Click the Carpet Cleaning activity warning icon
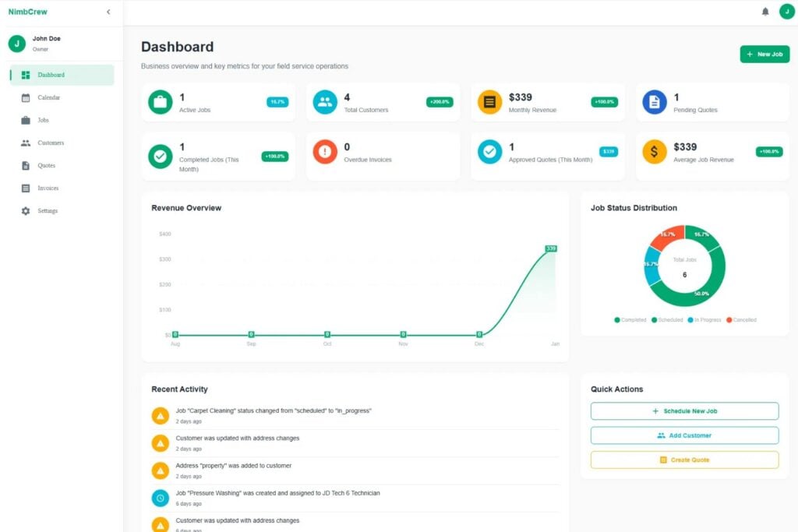 (161, 415)
